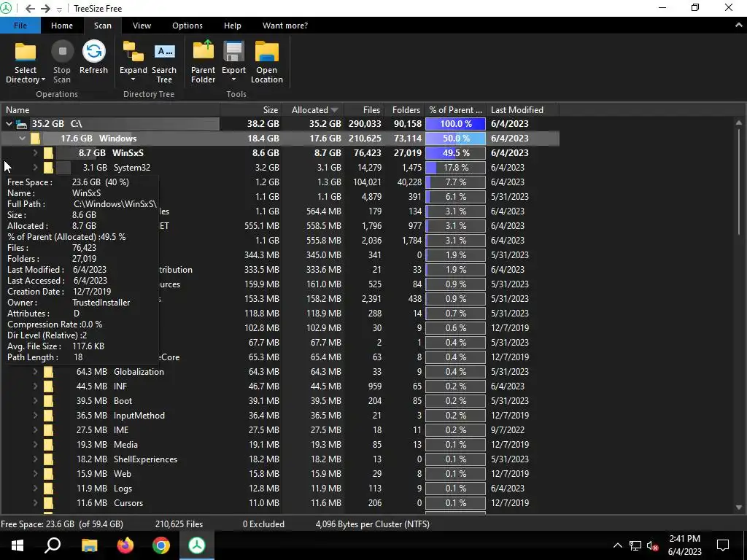Show hidden tray icons
747x560 pixels.
pyautogui.click(x=617, y=545)
